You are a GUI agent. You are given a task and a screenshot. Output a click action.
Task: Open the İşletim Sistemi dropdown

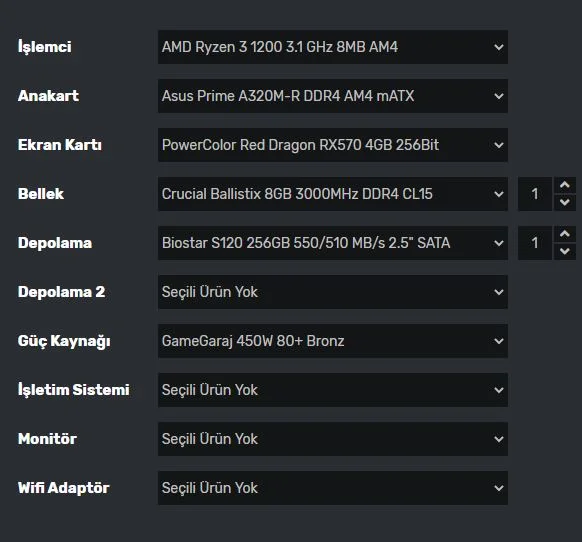[333, 390]
